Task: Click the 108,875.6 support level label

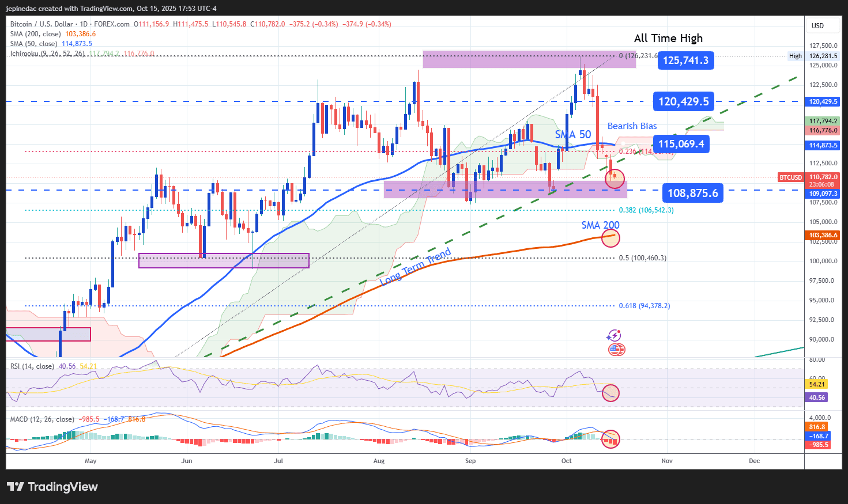Action: [692, 192]
